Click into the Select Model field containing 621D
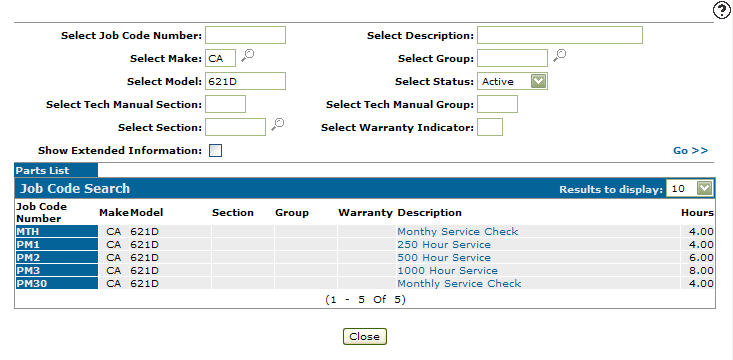The height and width of the screenshot is (360, 733). 245,81
